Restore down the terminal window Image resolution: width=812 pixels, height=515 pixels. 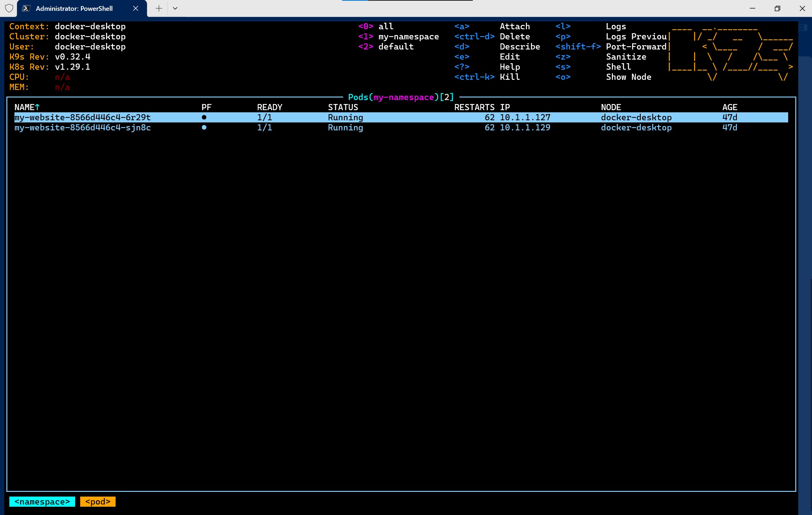click(777, 8)
